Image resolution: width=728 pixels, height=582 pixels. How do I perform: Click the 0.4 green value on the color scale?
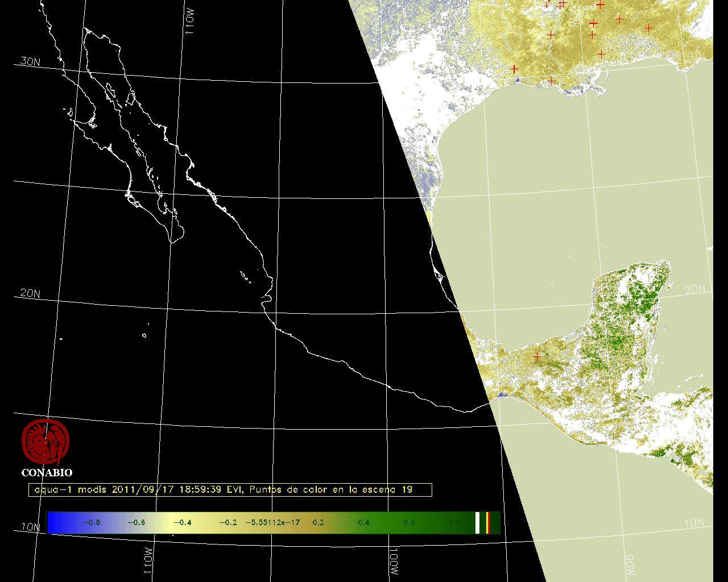tap(363, 522)
